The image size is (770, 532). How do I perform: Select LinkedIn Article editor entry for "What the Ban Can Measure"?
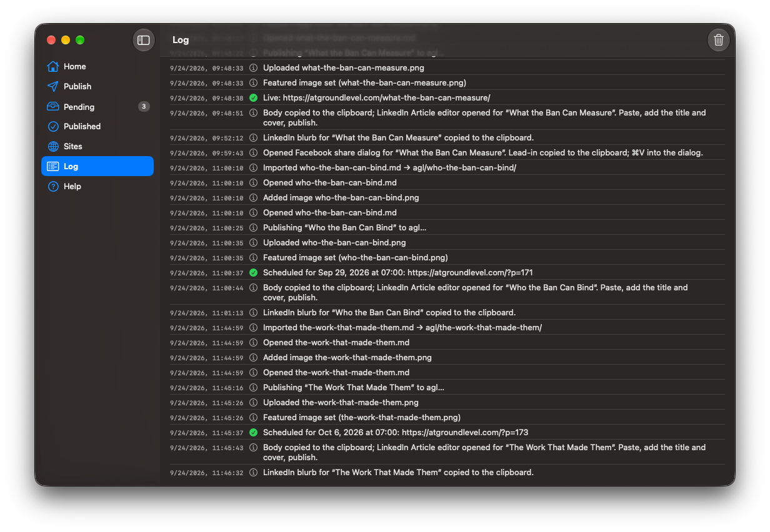pyautogui.click(x=447, y=117)
